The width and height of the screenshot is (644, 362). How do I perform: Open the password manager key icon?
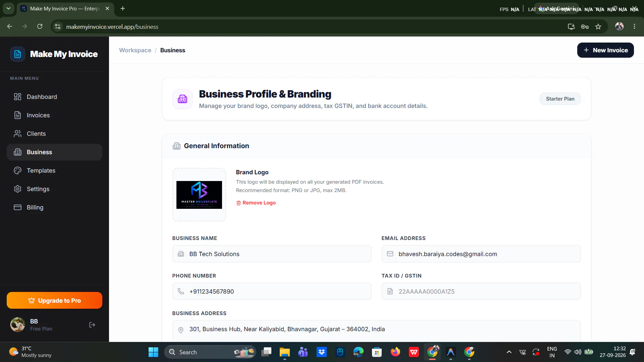[x=585, y=26]
